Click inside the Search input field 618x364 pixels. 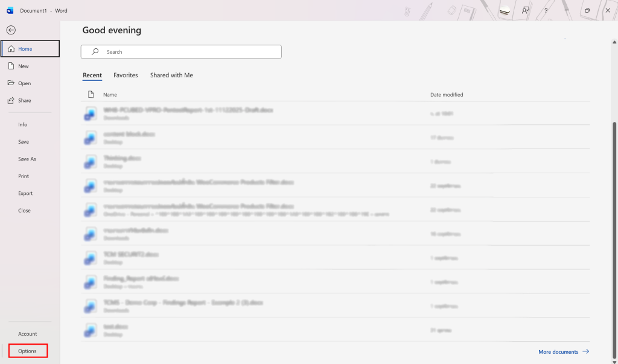187,52
